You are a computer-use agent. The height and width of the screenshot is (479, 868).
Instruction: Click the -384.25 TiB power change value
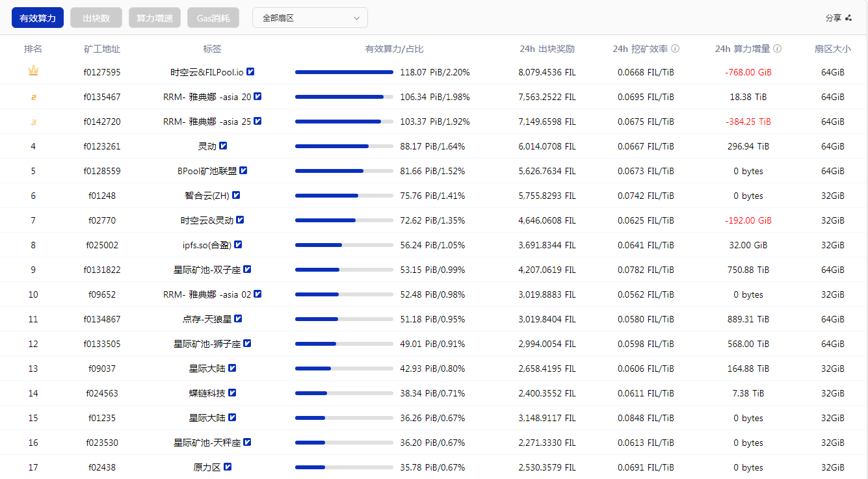pyautogui.click(x=748, y=122)
